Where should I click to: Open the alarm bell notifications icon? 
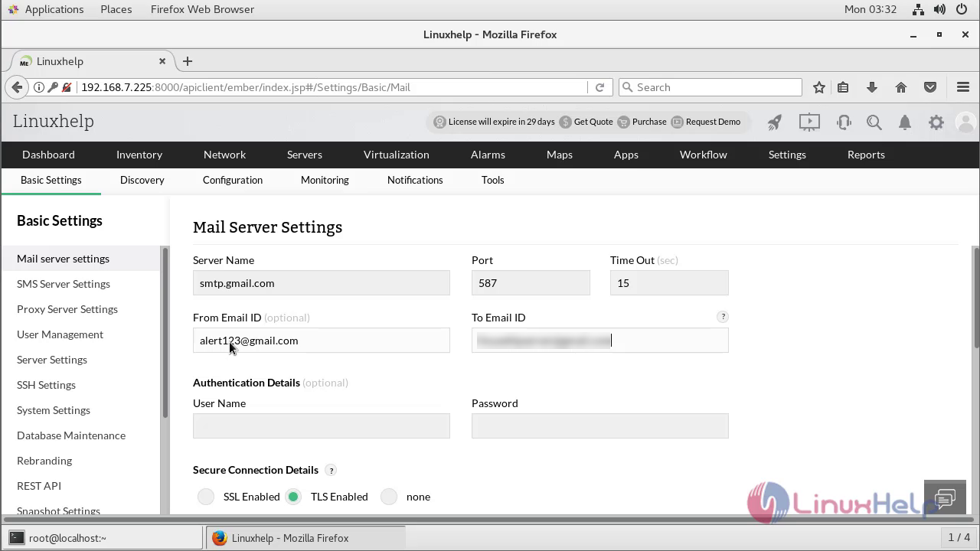pos(905,122)
